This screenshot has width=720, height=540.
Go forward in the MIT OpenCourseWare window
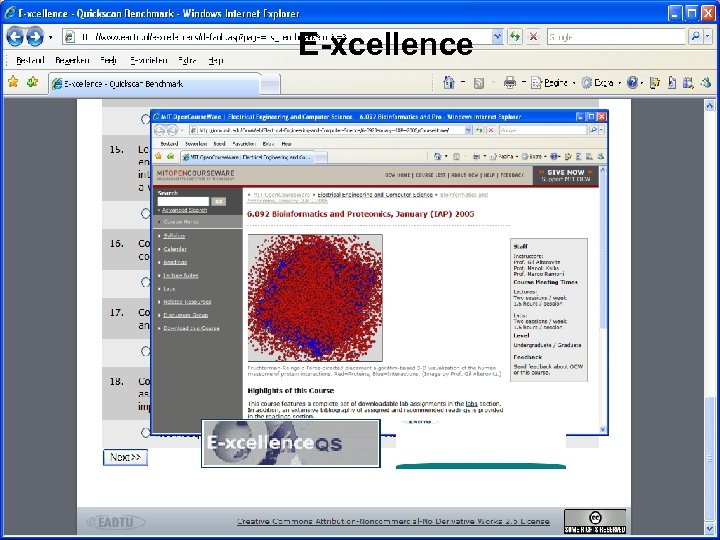[x=172, y=130]
